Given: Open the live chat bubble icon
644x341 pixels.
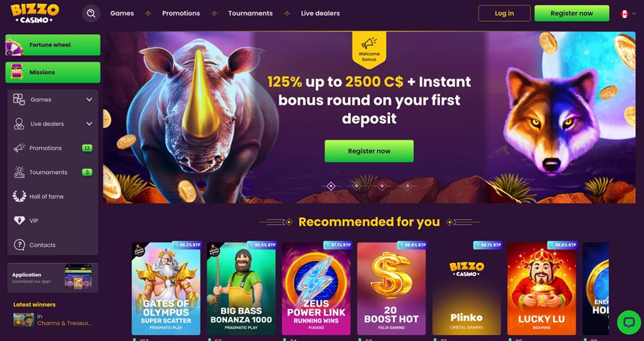Looking at the screenshot, I should 628,322.
